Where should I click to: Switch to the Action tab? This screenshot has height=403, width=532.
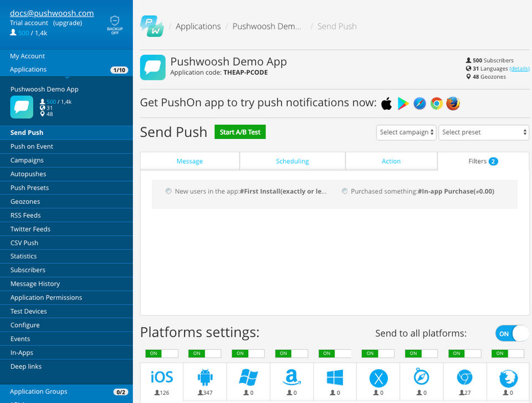[391, 161]
